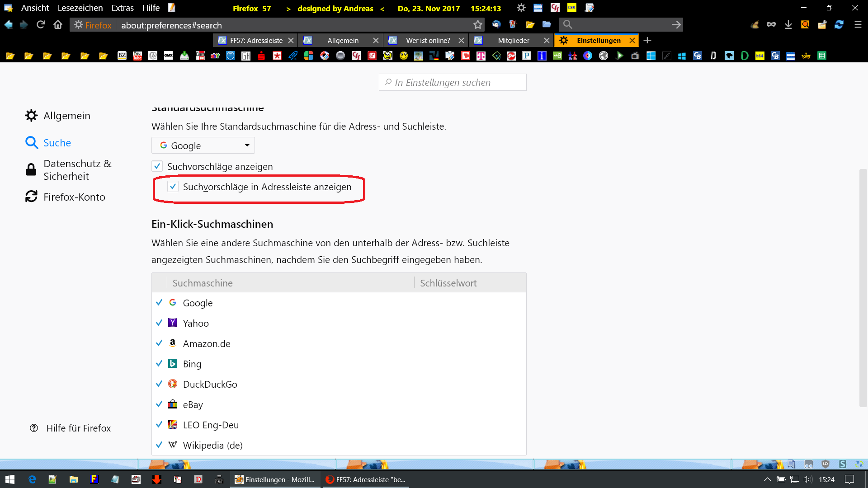Viewport: 868px width, 488px height.
Task: Open the YouTube bookmark icon
Action: click(x=137, y=56)
